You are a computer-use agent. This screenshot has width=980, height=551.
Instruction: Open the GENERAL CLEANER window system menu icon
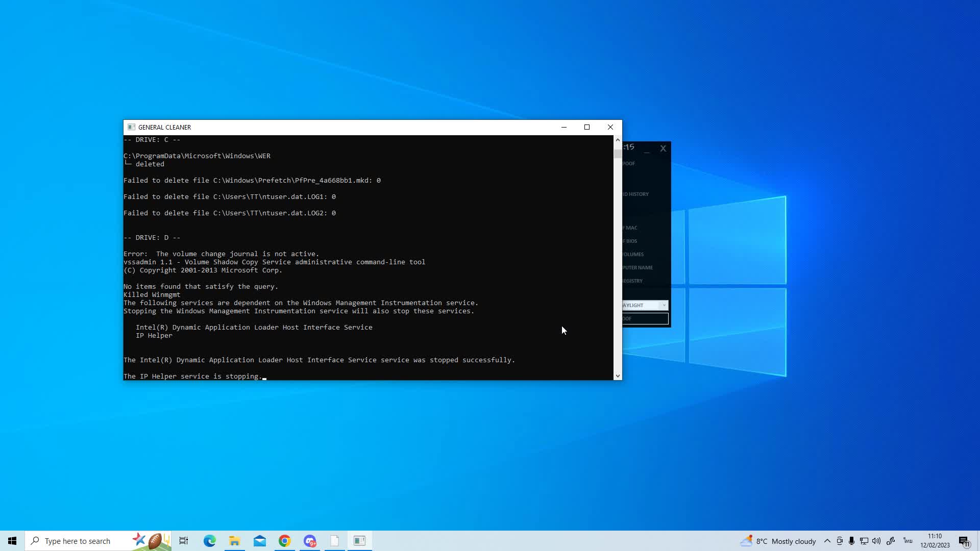pyautogui.click(x=131, y=127)
